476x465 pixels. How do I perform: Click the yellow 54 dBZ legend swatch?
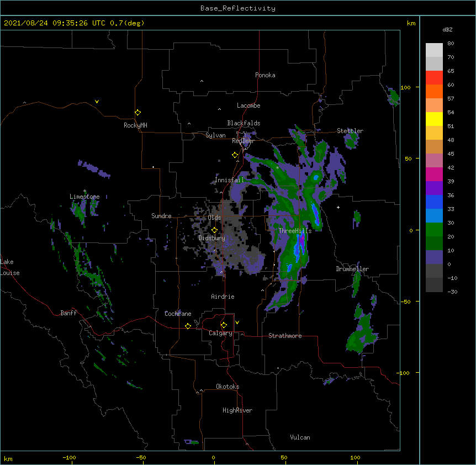tap(434, 119)
